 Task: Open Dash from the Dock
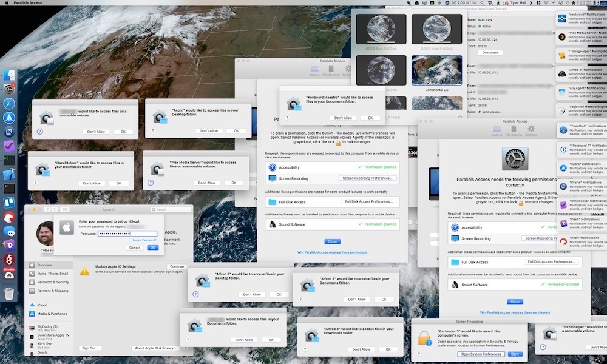9,245
